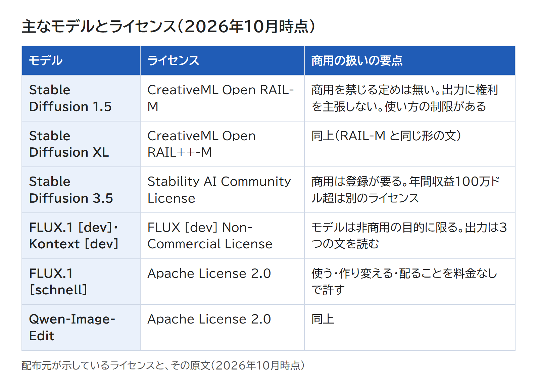This screenshot has width=537, height=392.
Task: Click the cell 同上(RAIL-M と同じ形の文)
Action: (409, 144)
